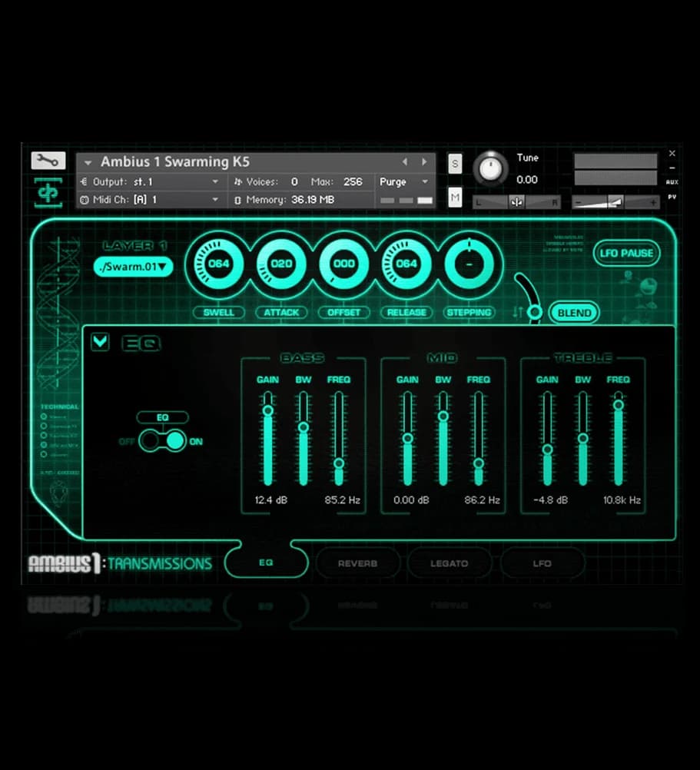The width and height of the screenshot is (700, 770).
Task: Open the Purge dropdown menu
Action: [x=404, y=182]
